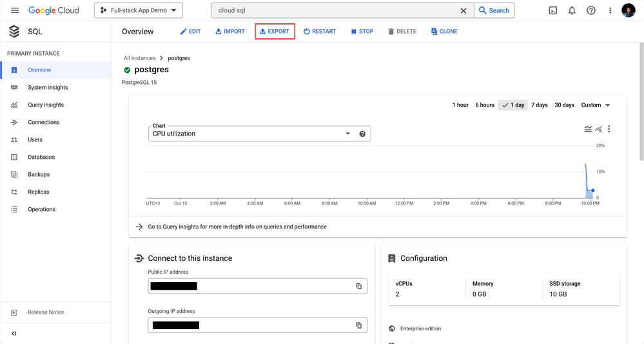Click the "10 GB" SSD storage value
Screen dimensions: 644x344
coord(558,294)
